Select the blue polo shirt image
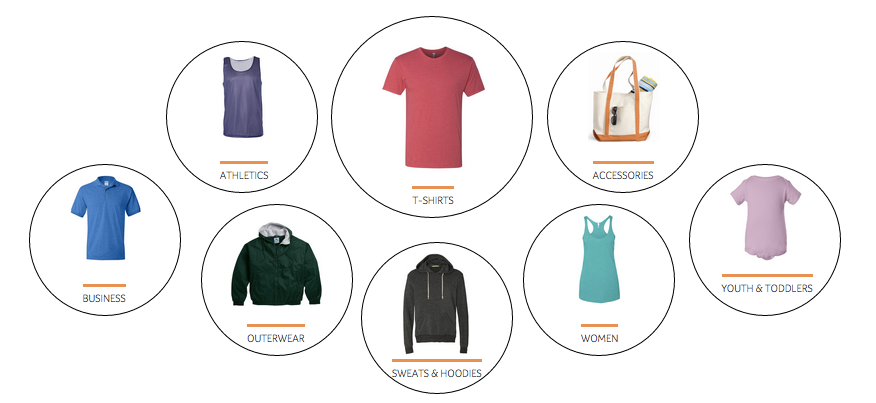The width and height of the screenshot is (876, 403). point(106,218)
